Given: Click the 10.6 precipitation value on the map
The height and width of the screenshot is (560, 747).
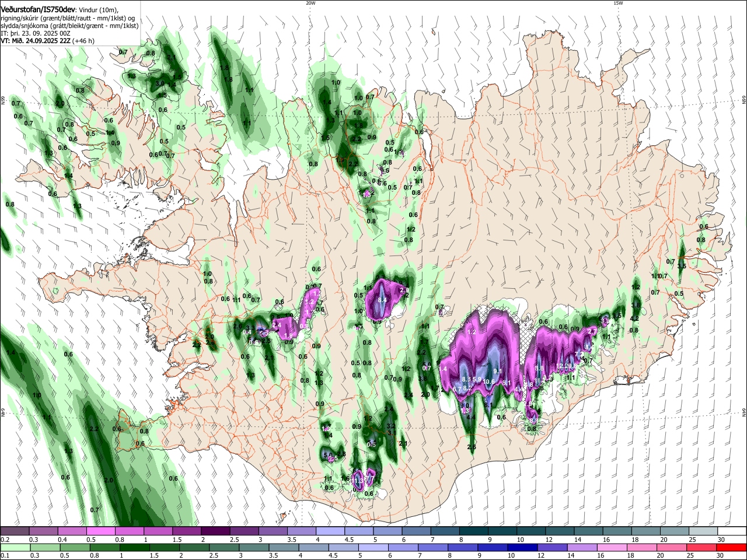Looking at the screenshot, I should [x=489, y=382].
